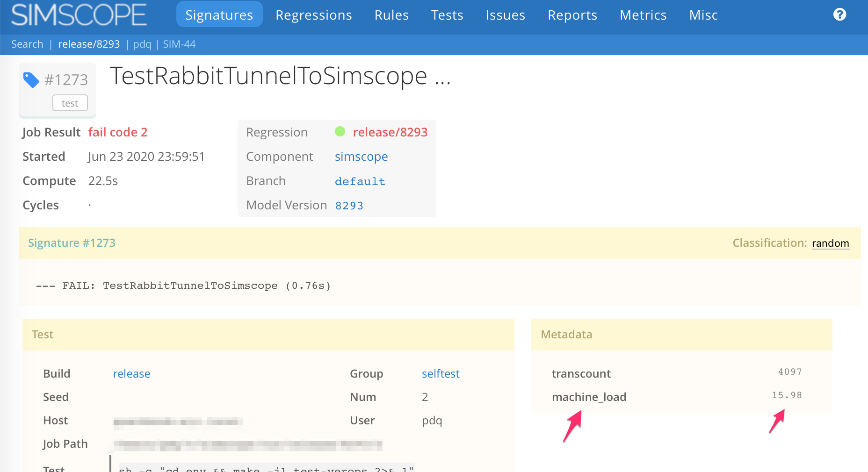Open the Signature #1273 header link

coord(72,243)
